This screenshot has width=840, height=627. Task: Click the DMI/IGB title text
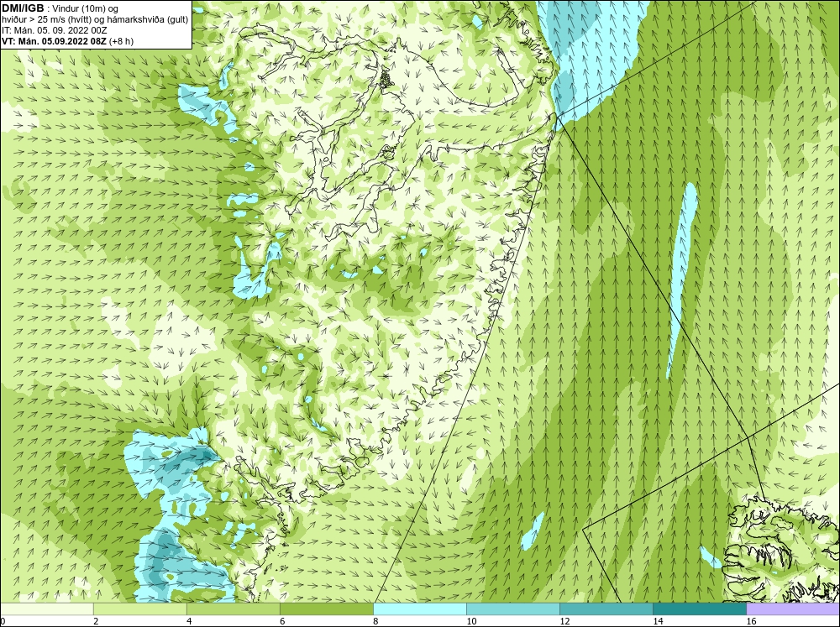23,8
